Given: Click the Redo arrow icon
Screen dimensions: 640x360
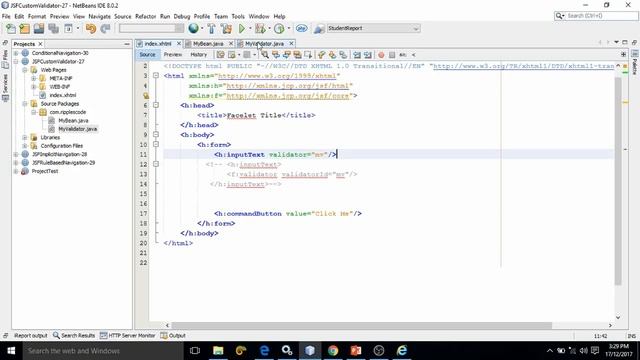Looking at the screenshot, I should pyautogui.click(x=105, y=29).
